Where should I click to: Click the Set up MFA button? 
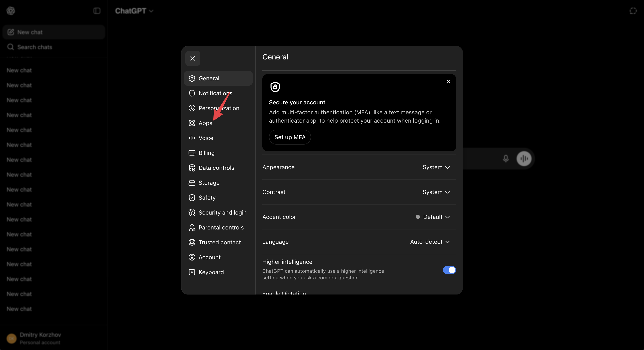tap(290, 137)
